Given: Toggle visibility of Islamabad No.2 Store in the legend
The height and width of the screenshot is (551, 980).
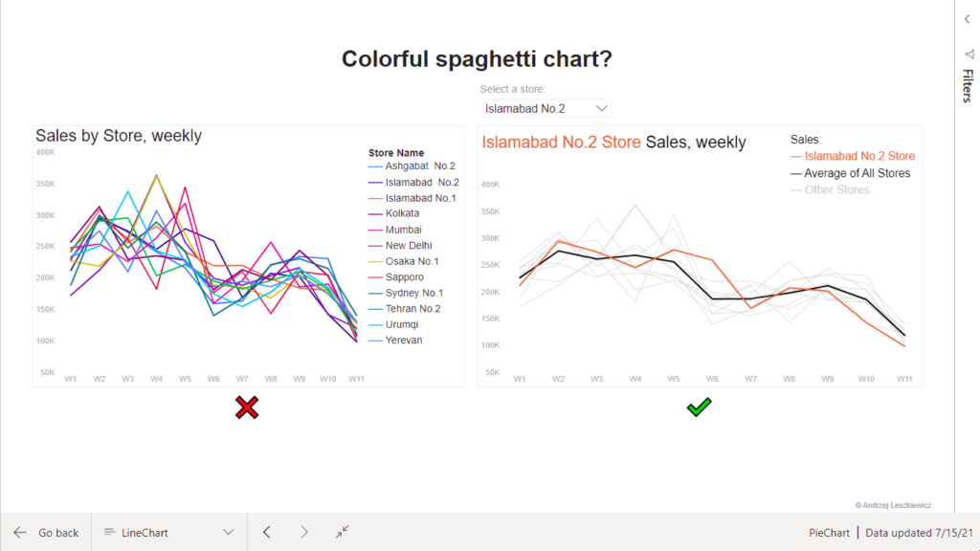Looking at the screenshot, I should (x=858, y=156).
